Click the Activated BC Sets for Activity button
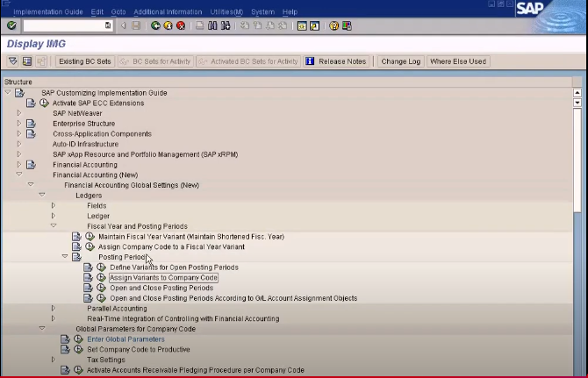The width and height of the screenshot is (588, 378). tap(248, 61)
